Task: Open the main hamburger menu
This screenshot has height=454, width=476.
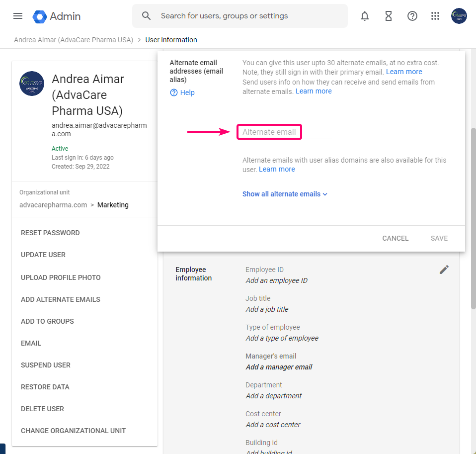Action: point(18,16)
